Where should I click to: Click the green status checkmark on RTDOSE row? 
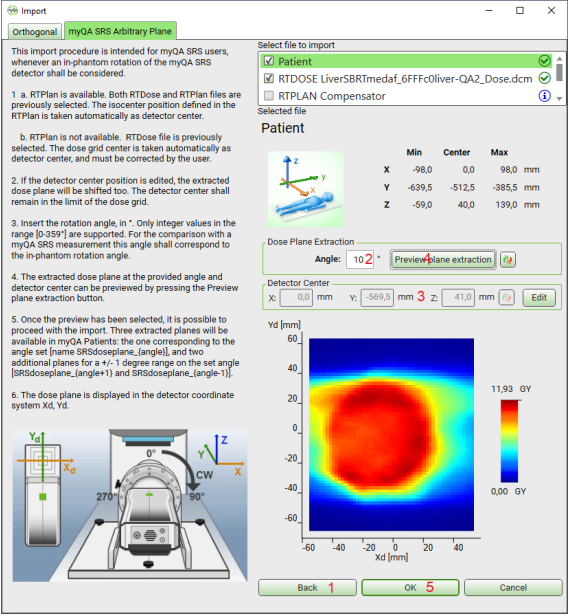pyautogui.click(x=544, y=79)
